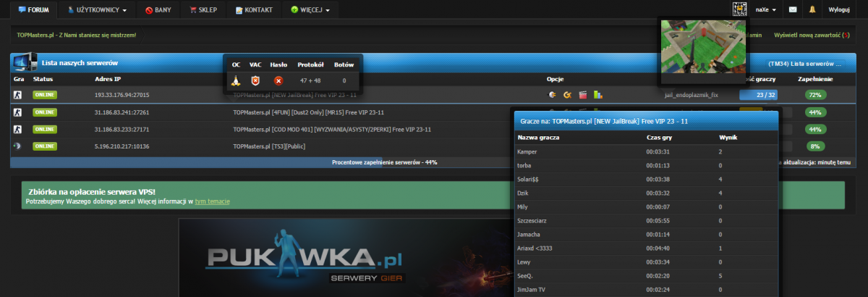868x297 pixels.
Task: Open the messages envelope icon
Action: coord(793,10)
